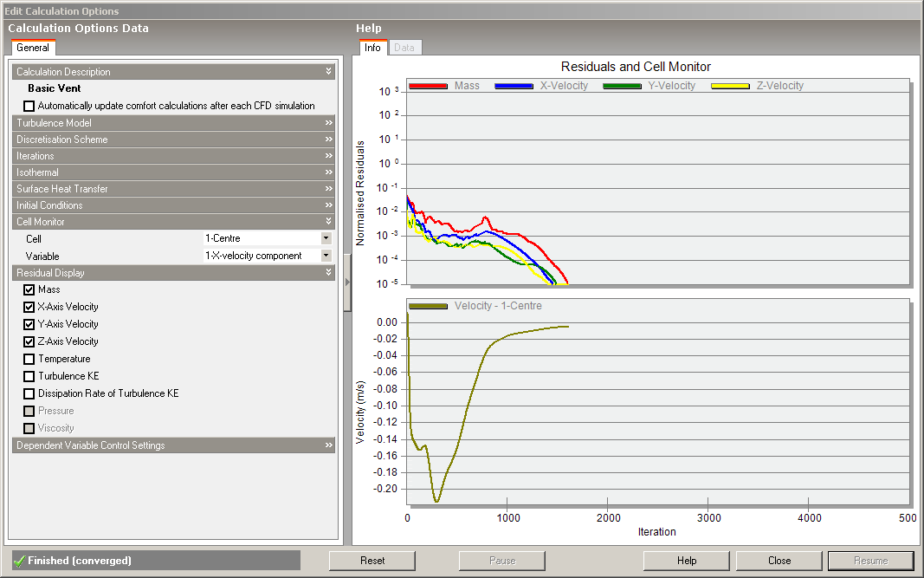The image size is (924, 578).
Task: Click the blue X-Velocity legend line
Action: tap(513, 86)
